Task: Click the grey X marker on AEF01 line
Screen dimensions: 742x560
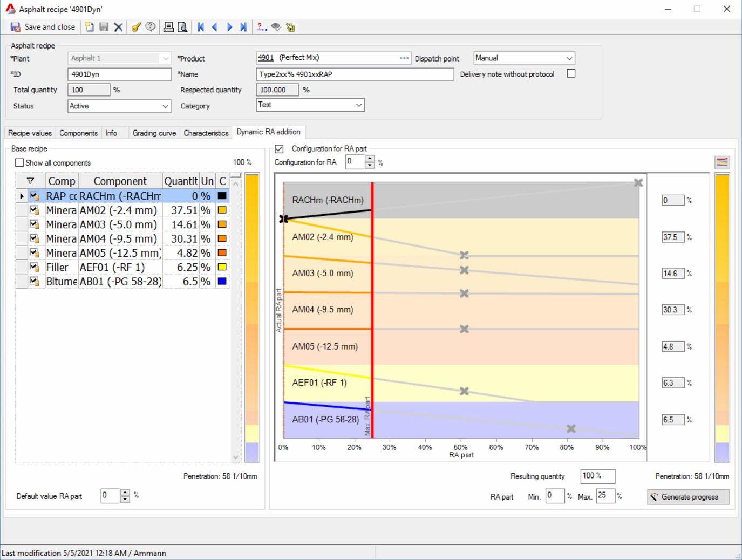Action: coord(464,391)
